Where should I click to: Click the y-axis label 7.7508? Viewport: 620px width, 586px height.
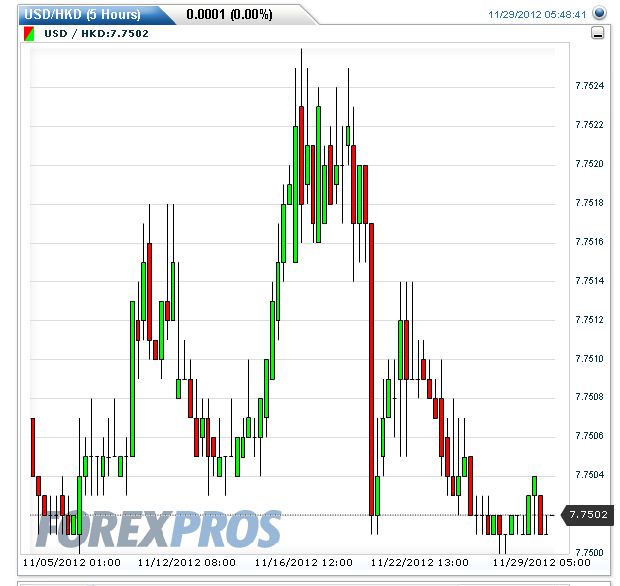pos(590,397)
